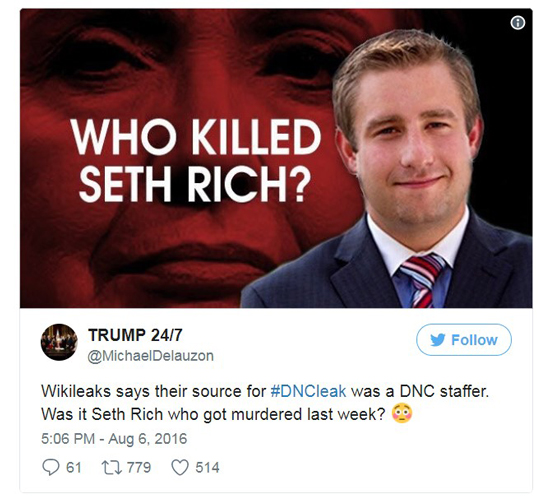Like the tweet with the heart icon
Screen dimensions: 550x501
point(180,467)
